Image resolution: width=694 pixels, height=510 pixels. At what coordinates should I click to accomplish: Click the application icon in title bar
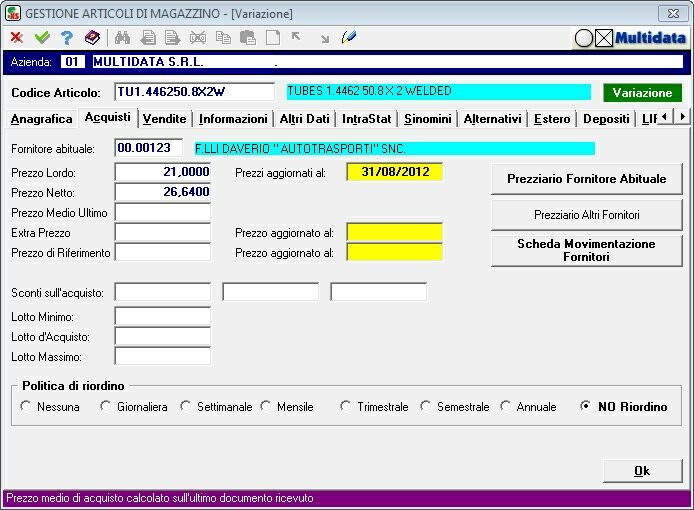[13, 13]
